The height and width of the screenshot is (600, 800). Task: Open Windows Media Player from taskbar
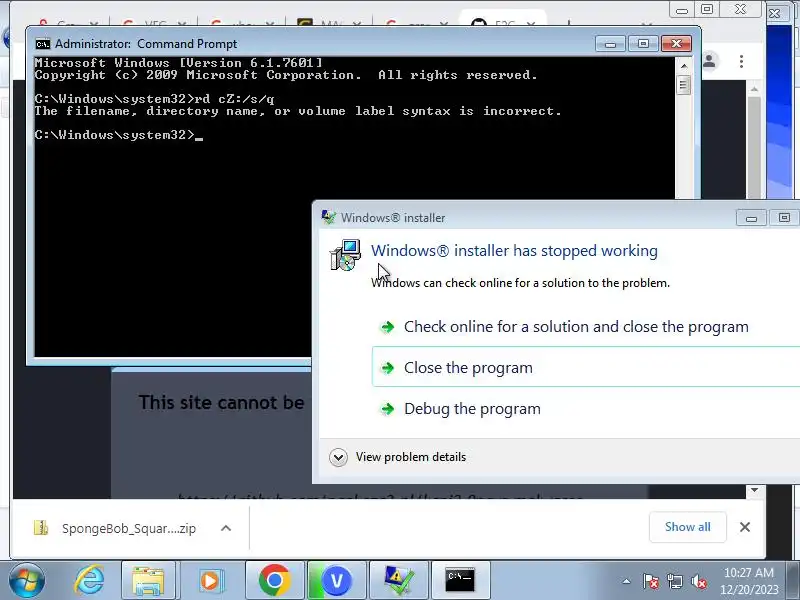[x=210, y=581]
